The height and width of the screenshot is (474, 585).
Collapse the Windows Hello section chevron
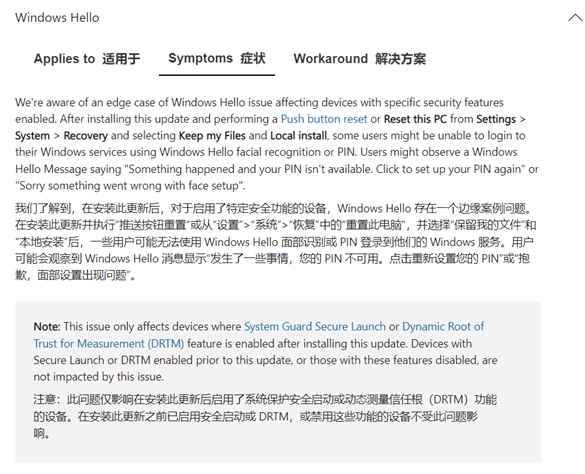(576, 18)
